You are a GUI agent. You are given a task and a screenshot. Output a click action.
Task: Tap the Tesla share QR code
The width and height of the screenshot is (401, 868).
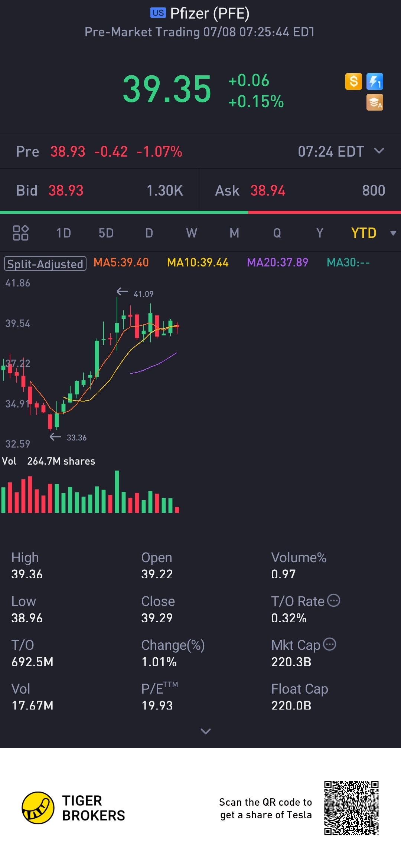351,808
